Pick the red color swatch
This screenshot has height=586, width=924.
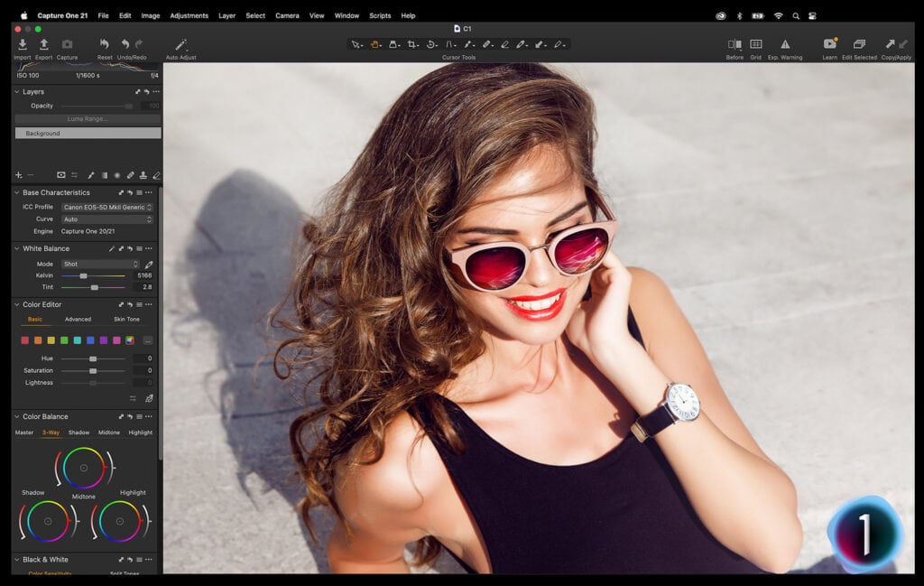[24, 340]
